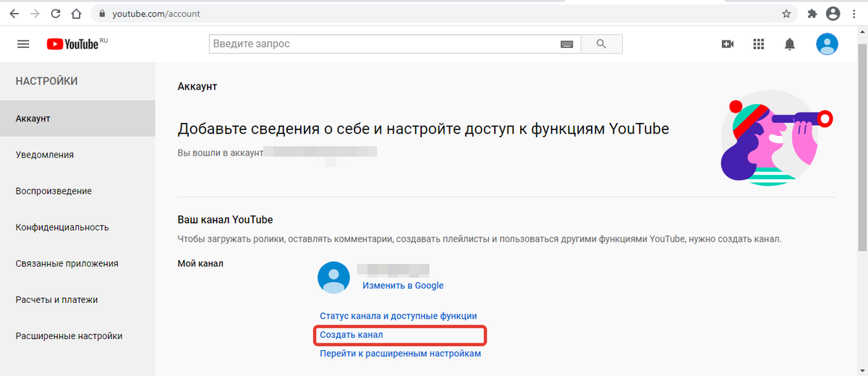Bookmark this page with the star icon

pos(786,14)
